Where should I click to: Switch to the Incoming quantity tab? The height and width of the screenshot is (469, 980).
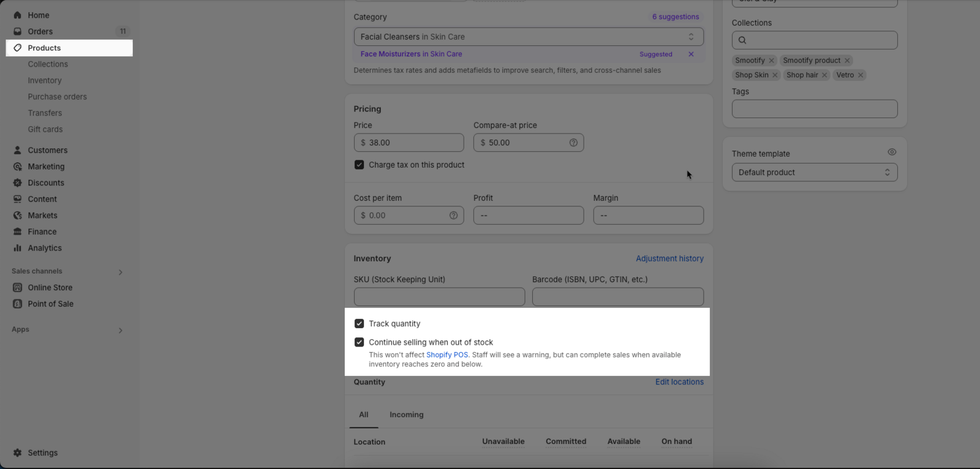point(406,415)
